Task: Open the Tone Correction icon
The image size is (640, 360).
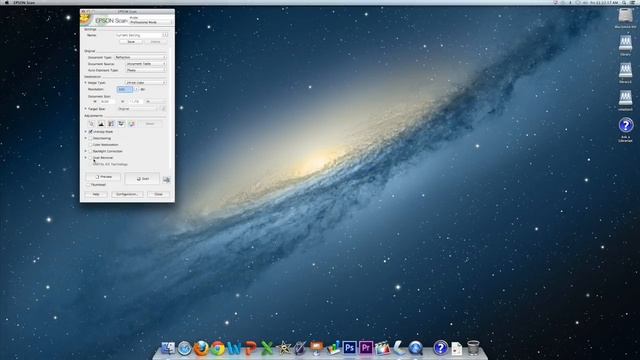Action: 111,124
